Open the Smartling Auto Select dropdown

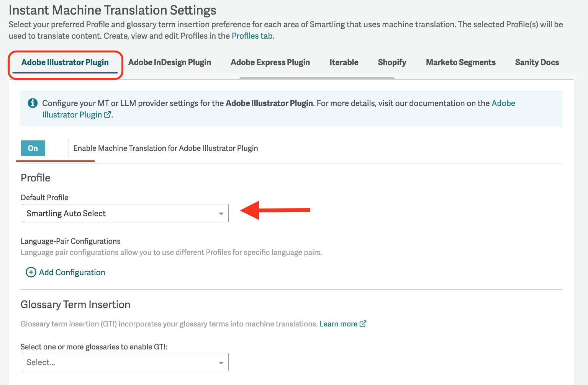[x=125, y=213]
